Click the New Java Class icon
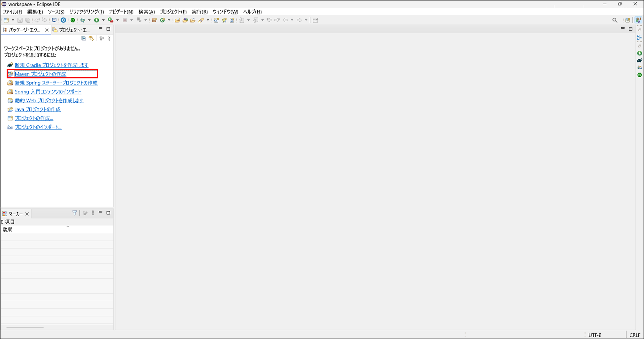This screenshot has width=644, height=339. pyautogui.click(x=162, y=20)
